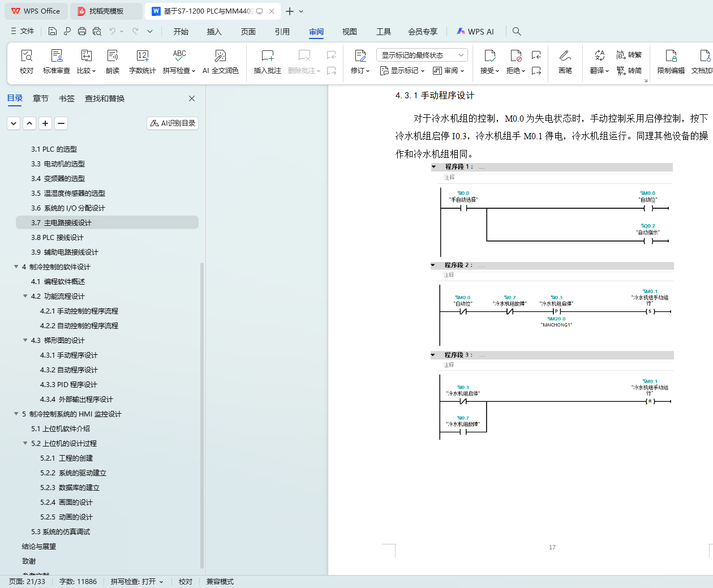Image resolution: width=713 pixels, height=588 pixels.
Task: Collapse 4.2 功能流程设计 tree node
Action: tap(25, 296)
